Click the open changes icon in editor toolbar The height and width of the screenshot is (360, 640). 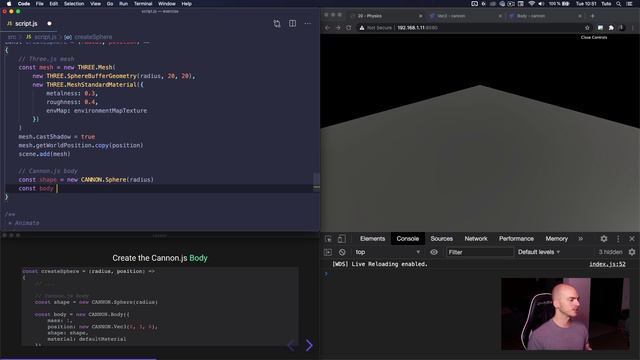(x=277, y=24)
